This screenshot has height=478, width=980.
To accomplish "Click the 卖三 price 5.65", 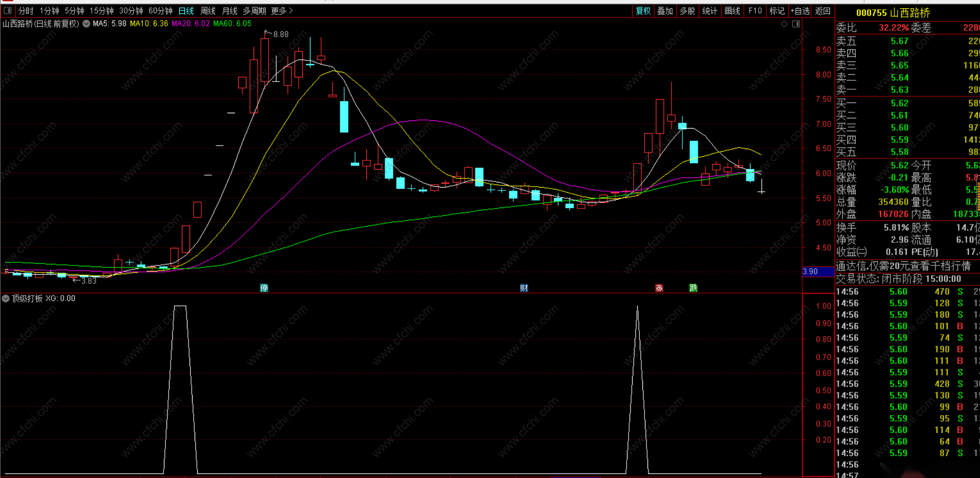I will pos(900,66).
